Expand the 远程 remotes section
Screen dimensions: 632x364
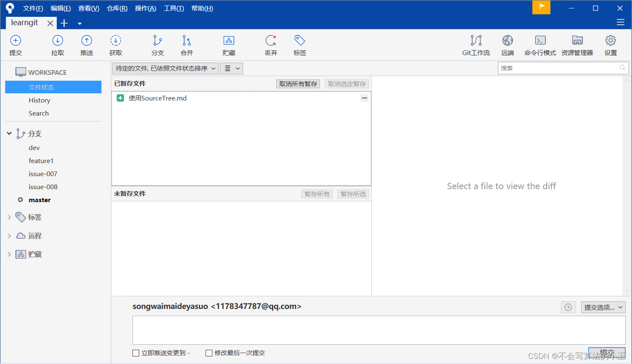[9, 236]
